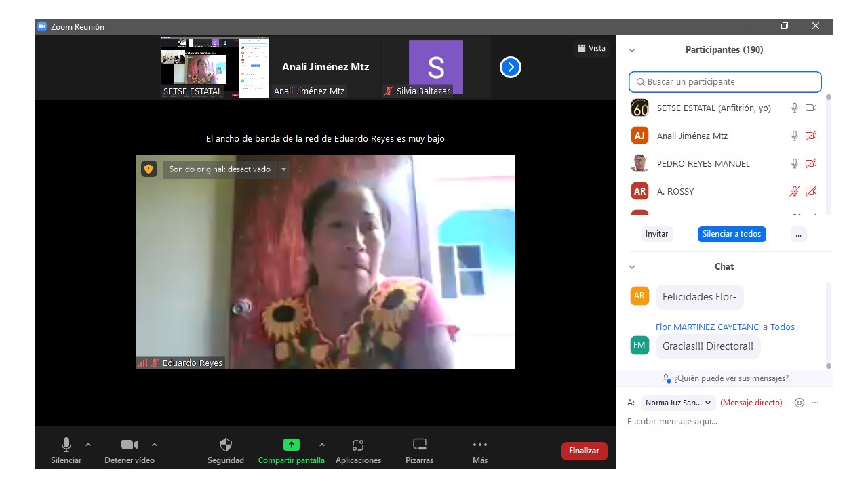Select Silvia Baltazar video tile

click(435, 67)
